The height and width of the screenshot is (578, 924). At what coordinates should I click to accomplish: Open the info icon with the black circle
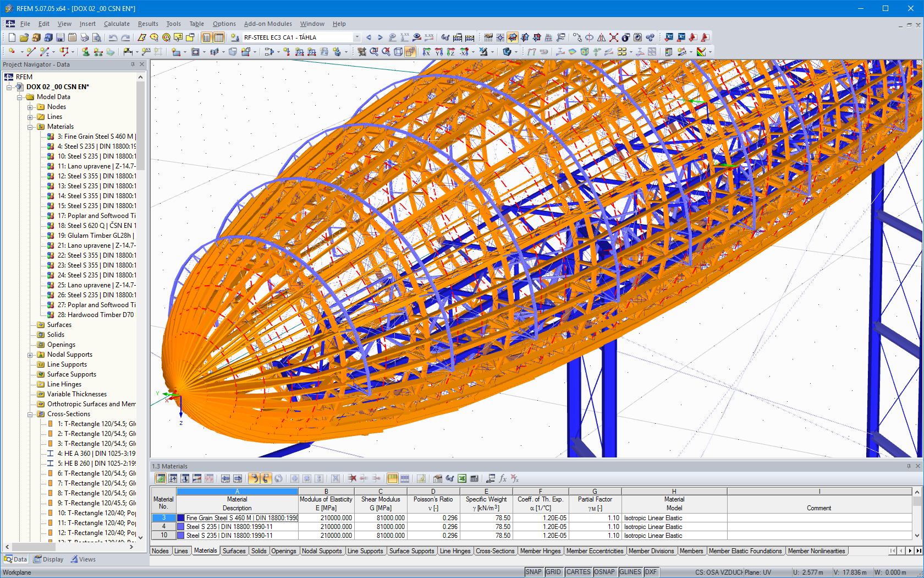625,37
